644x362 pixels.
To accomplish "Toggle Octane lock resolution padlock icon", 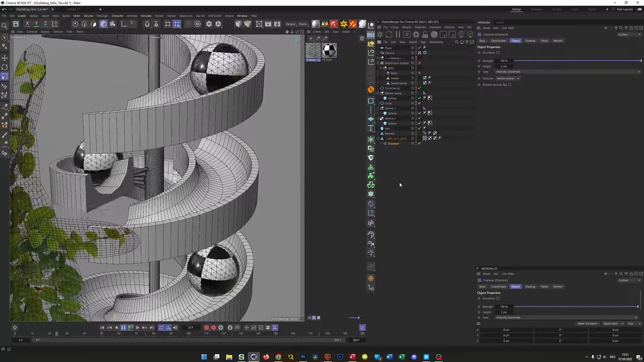I will pos(425,34).
